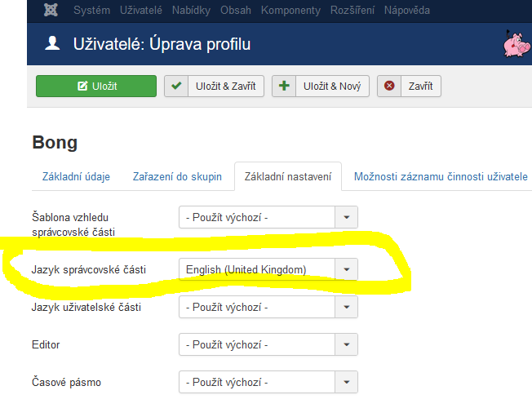
Task: Click the Uložit & Zavřít button
Action: 214,87
